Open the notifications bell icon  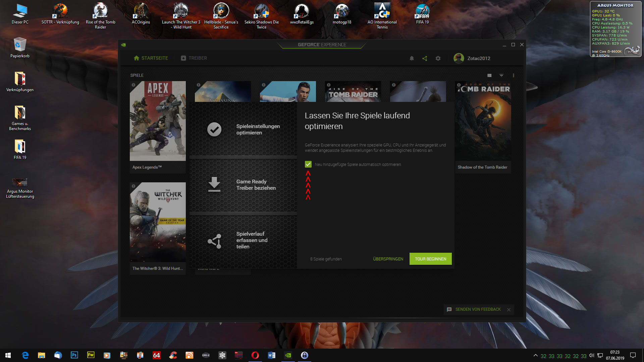412,58
